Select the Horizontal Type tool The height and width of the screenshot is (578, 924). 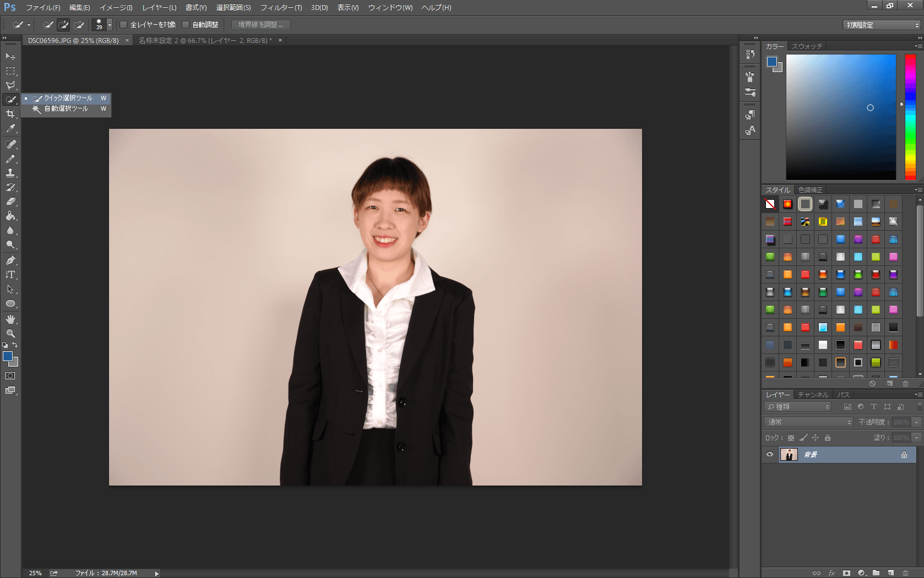[x=10, y=275]
